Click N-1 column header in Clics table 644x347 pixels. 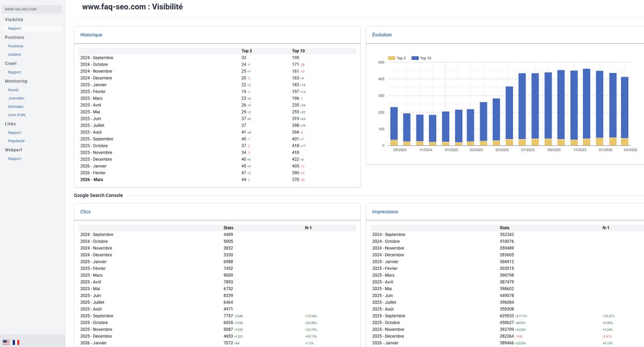click(308, 228)
